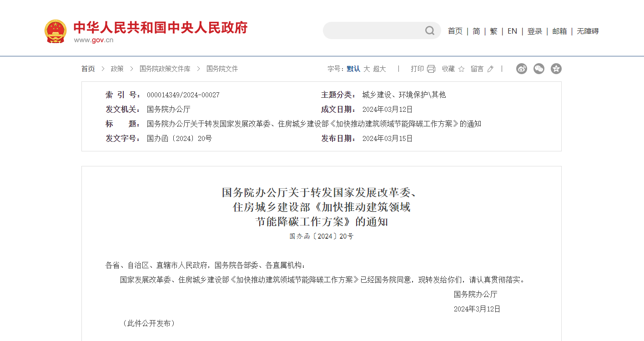Click the round star share icon
This screenshot has height=341, width=644.
click(x=556, y=69)
